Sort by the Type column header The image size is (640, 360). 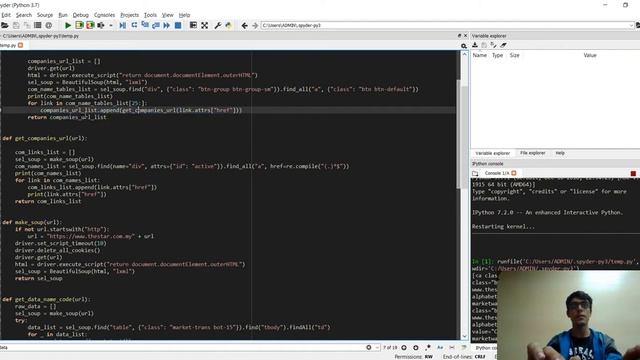[498, 55]
